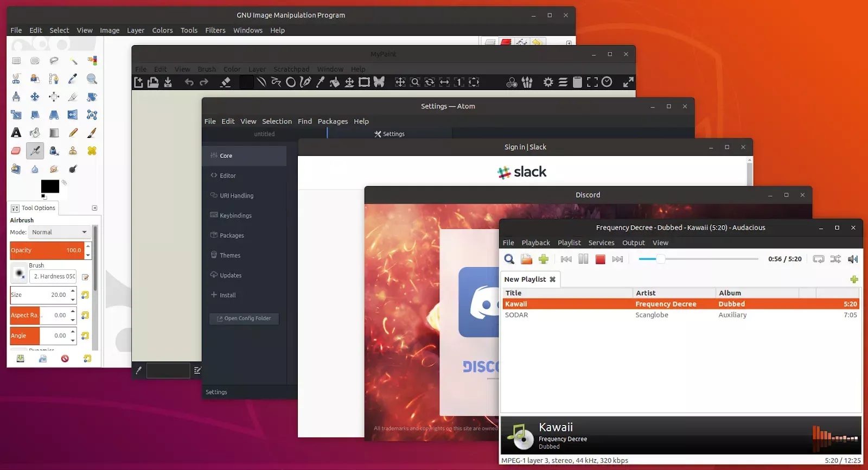
Task: Open the brush edit icon beside Hardness field
Action: 85,277
